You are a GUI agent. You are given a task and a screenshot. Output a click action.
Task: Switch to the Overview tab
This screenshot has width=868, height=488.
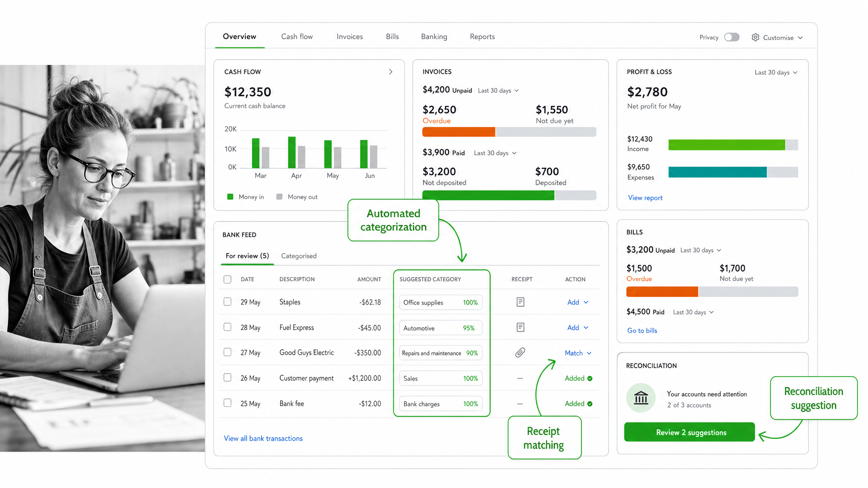coord(239,36)
